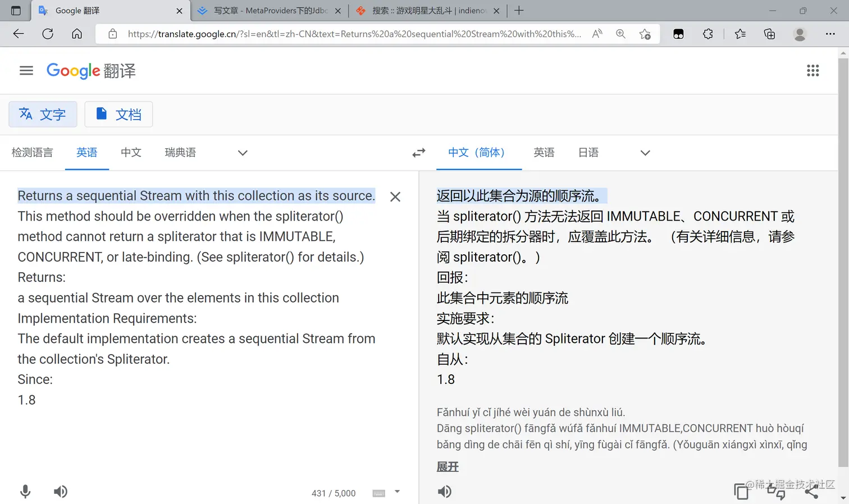849x504 pixels.
Task: Open the Collections panel
Action: (770, 34)
